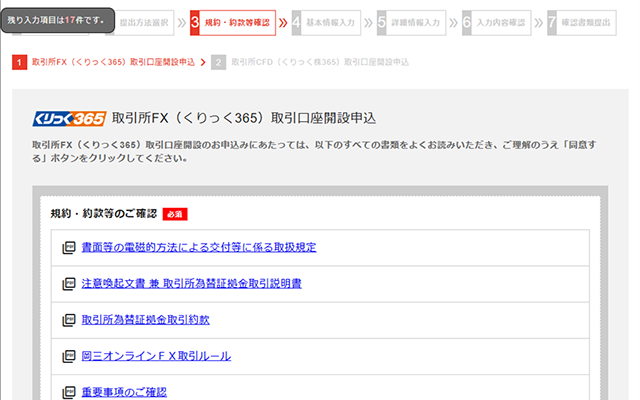Open the 注意喚起文書 兼 取引所為替証拠金取引説明書 link
The image size is (640, 400).
[191, 284]
